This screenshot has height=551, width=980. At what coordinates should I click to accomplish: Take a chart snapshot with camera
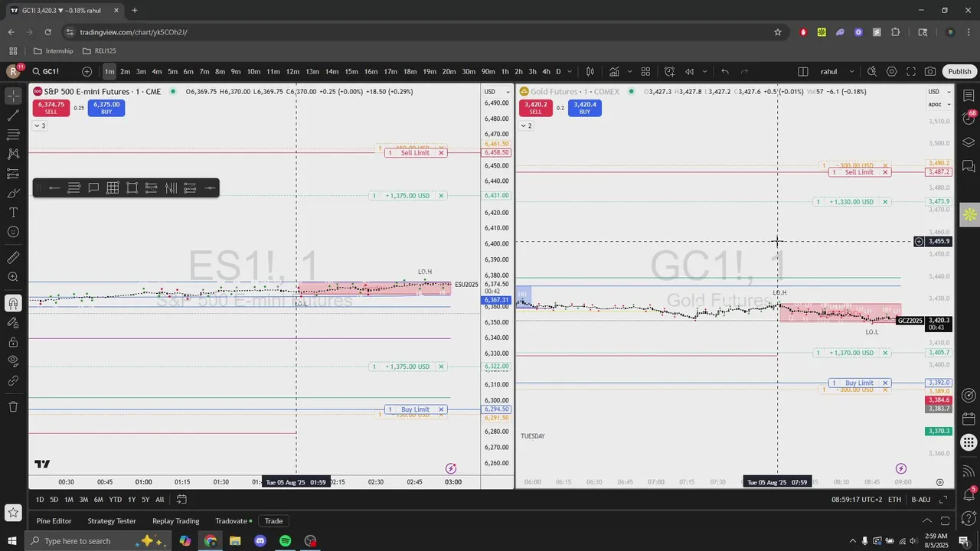pos(929,71)
